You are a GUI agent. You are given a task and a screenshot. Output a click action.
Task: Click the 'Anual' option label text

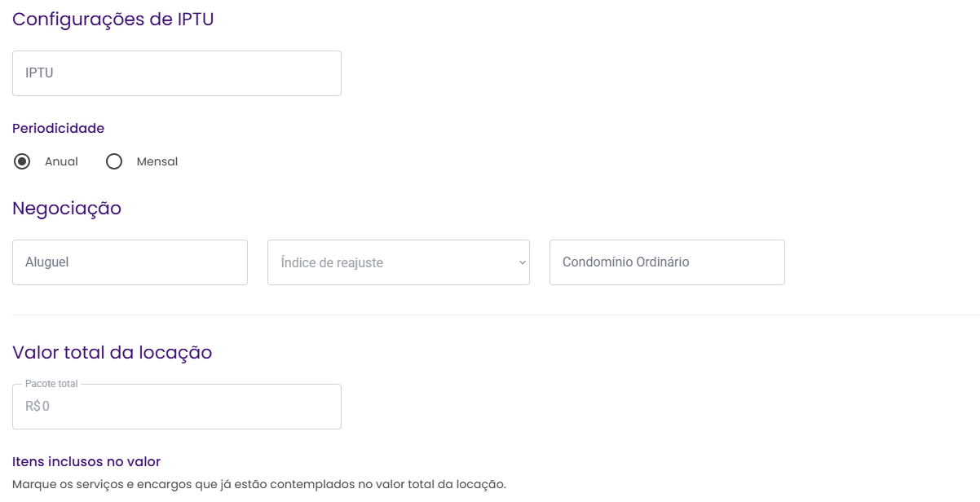61,161
